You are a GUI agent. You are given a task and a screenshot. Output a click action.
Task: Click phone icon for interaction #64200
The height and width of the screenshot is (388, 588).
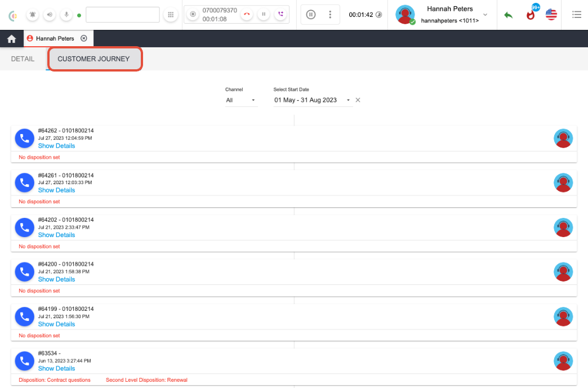[24, 272]
